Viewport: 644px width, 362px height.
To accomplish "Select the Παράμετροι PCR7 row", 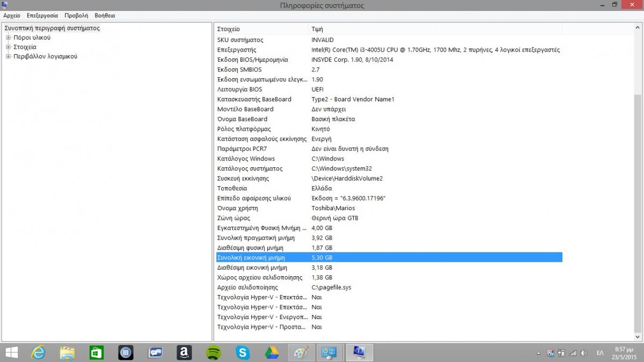I will coord(389,149).
